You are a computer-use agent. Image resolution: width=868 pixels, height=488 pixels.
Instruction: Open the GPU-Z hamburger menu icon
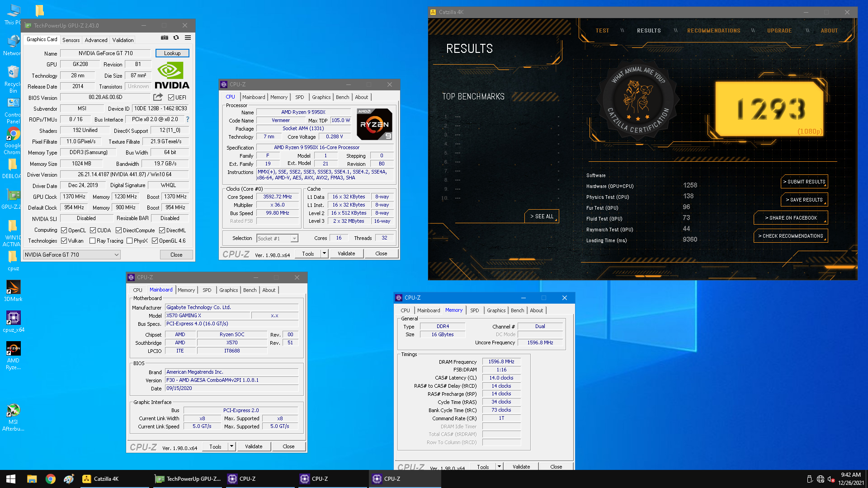point(188,38)
